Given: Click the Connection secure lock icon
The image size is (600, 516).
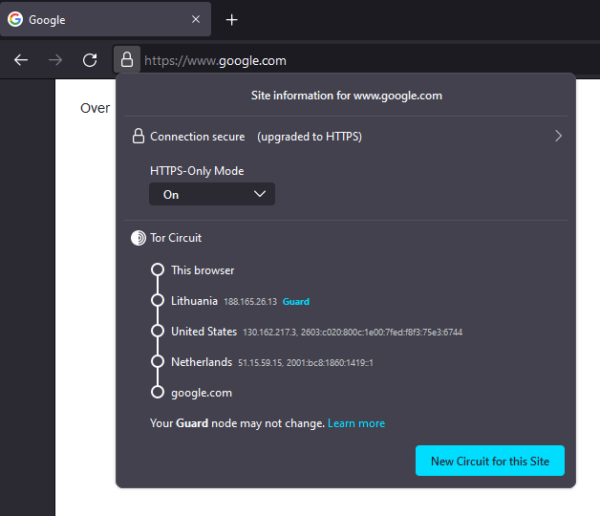Looking at the screenshot, I should (x=139, y=136).
